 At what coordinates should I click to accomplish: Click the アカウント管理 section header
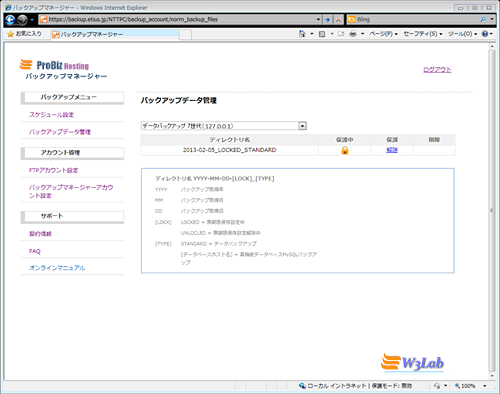(x=72, y=153)
